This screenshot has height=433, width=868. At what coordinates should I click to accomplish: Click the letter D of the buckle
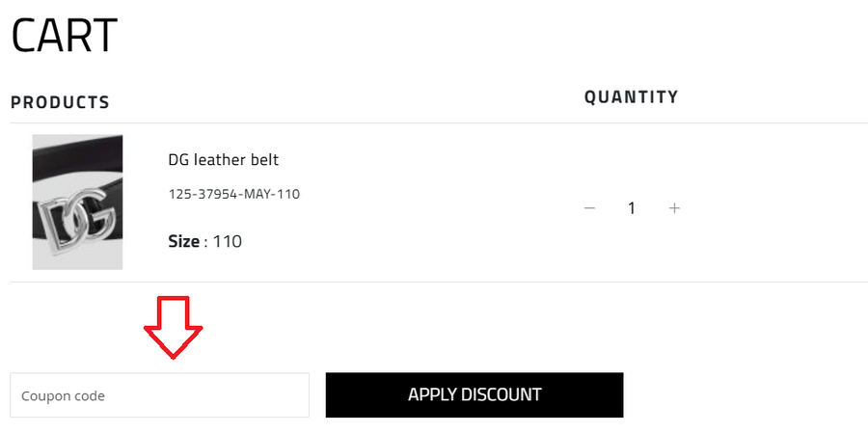(x=55, y=224)
